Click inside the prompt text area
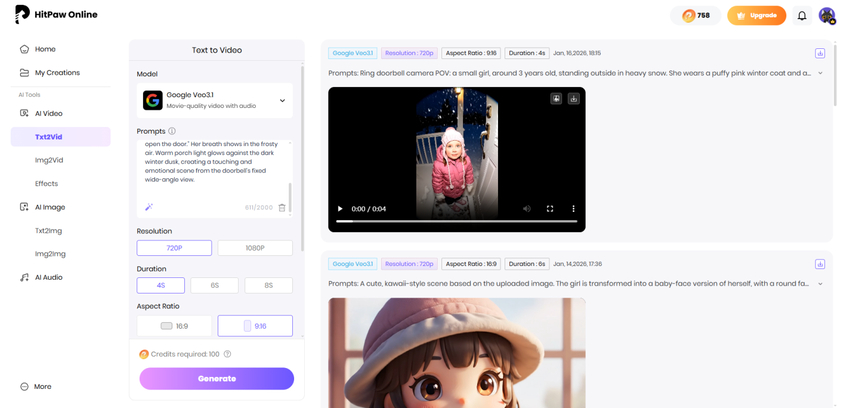This screenshot has width=853, height=408. click(212, 169)
